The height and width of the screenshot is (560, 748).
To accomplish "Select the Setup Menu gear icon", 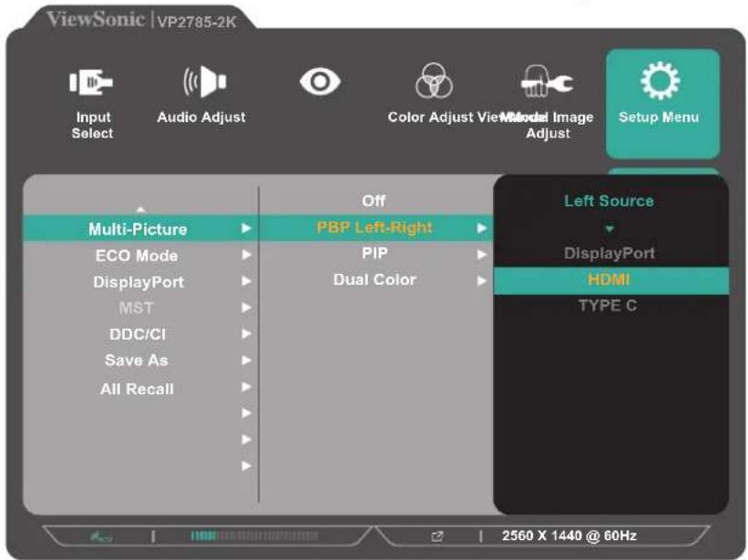I will (661, 80).
